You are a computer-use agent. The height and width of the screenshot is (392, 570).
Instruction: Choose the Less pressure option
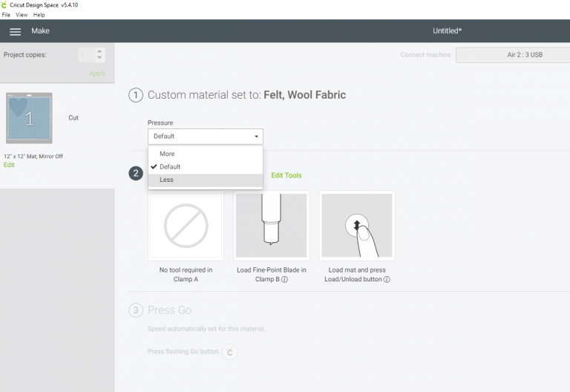coord(167,180)
